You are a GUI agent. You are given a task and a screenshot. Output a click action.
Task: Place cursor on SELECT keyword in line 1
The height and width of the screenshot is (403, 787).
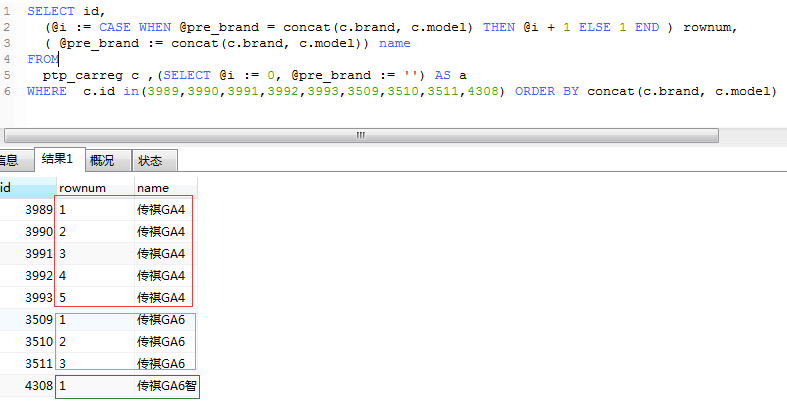51,11
